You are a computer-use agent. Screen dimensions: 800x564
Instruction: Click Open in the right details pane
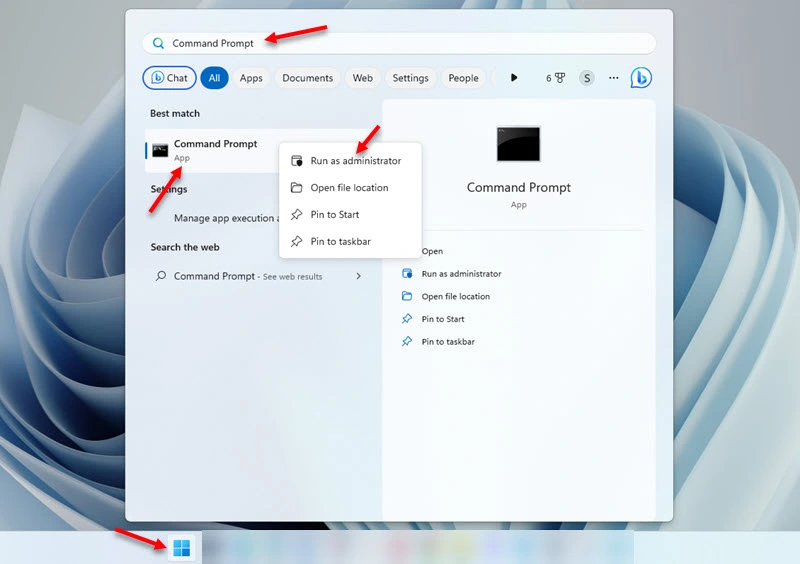pos(432,251)
